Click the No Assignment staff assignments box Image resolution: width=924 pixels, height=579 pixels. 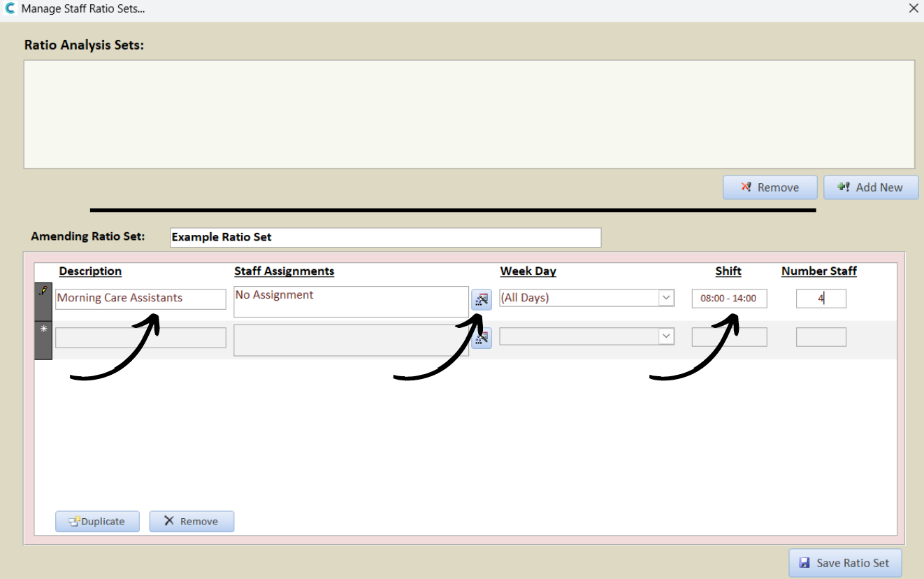351,302
